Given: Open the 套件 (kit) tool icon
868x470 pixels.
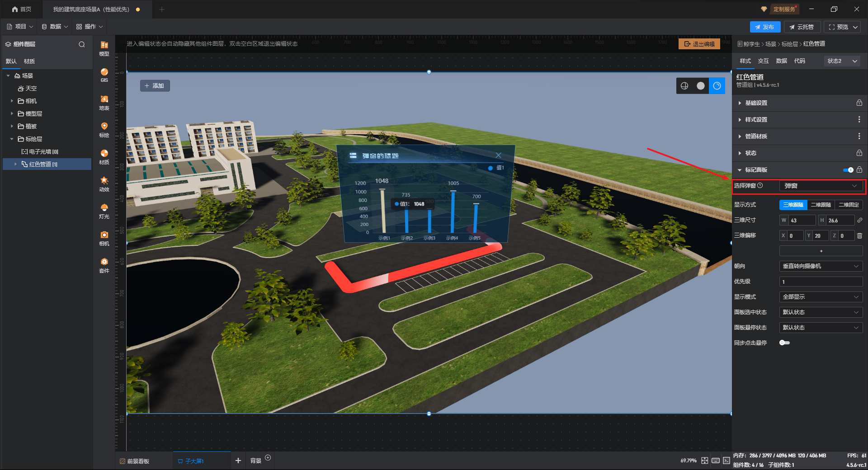Looking at the screenshot, I should coord(104,265).
